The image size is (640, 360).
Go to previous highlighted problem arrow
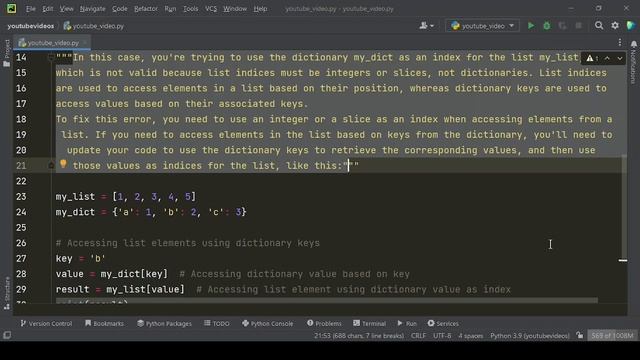[607, 58]
